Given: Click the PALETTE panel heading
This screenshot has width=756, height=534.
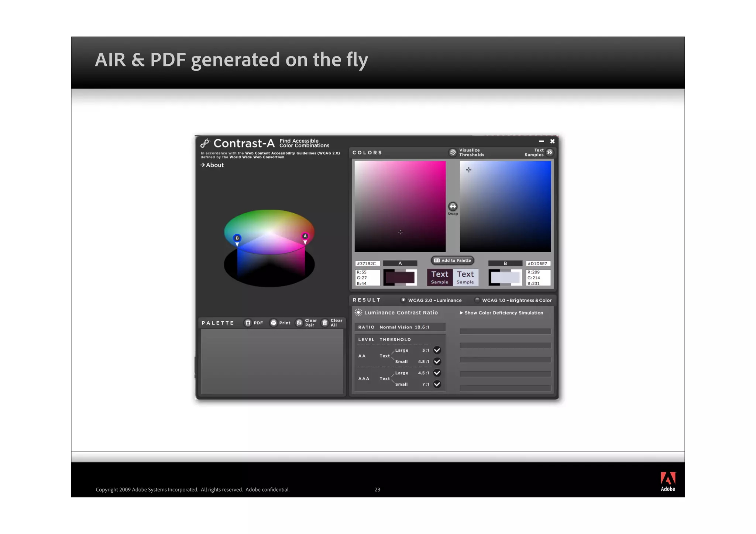Looking at the screenshot, I should (218, 323).
